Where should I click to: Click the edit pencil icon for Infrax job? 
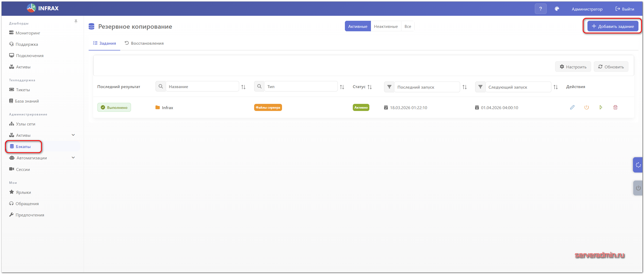pos(572,107)
